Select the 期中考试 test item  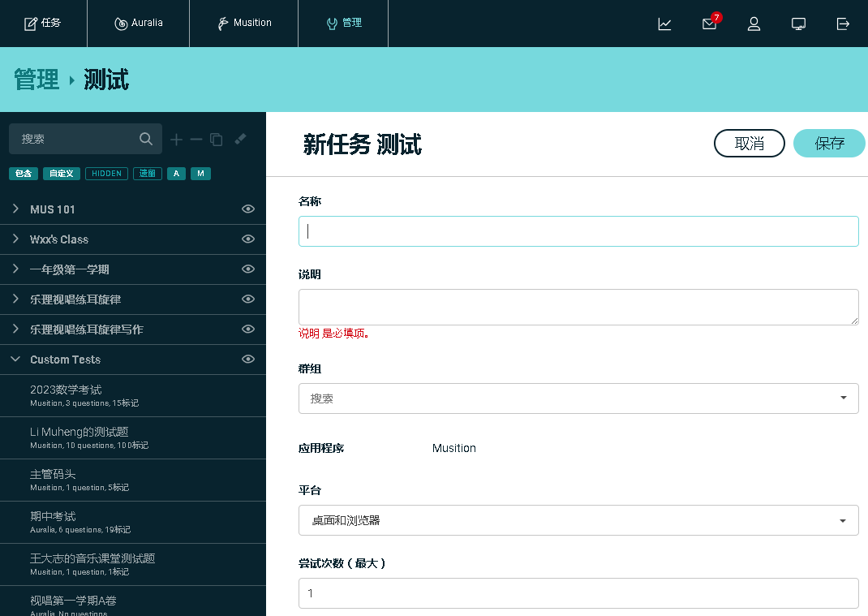[133, 523]
